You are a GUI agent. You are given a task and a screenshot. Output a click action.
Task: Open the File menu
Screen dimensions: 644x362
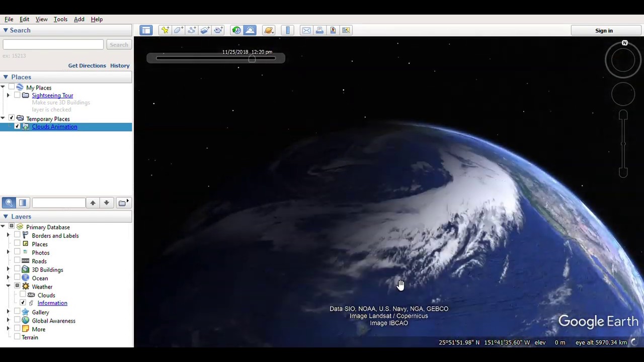click(9, 19)
